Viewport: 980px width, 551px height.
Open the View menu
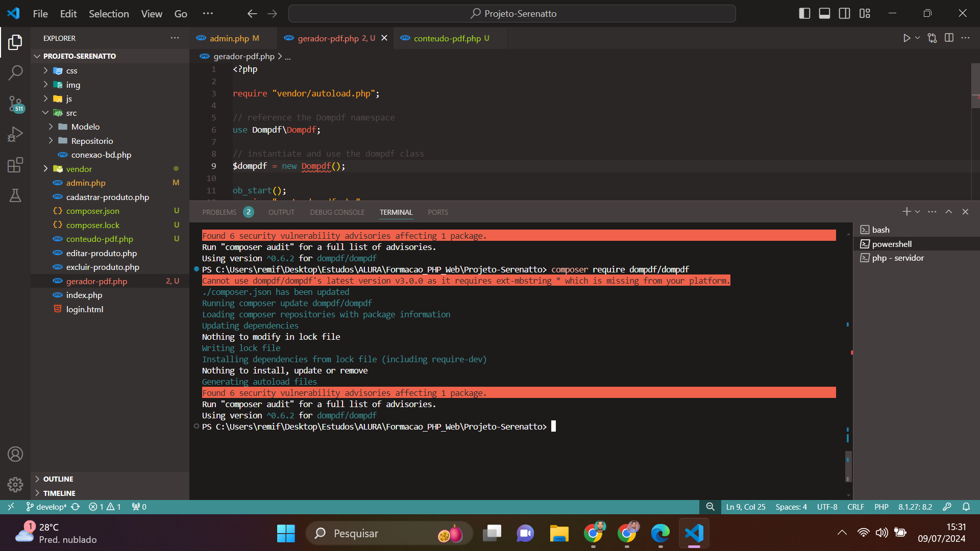click(152, 14)
